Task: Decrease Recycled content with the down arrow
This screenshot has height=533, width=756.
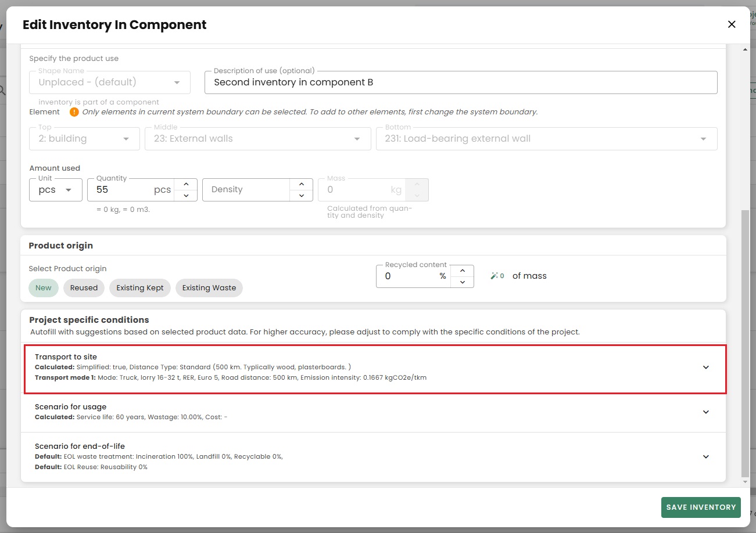Action: tap(463, 282)
